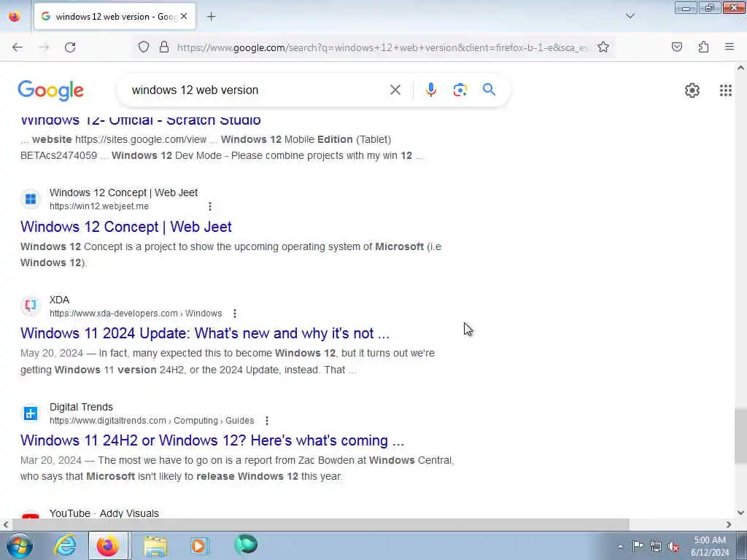This screenshot has width=747, height=560.
Task: View site security padlock info
Action: click(164, 47)
